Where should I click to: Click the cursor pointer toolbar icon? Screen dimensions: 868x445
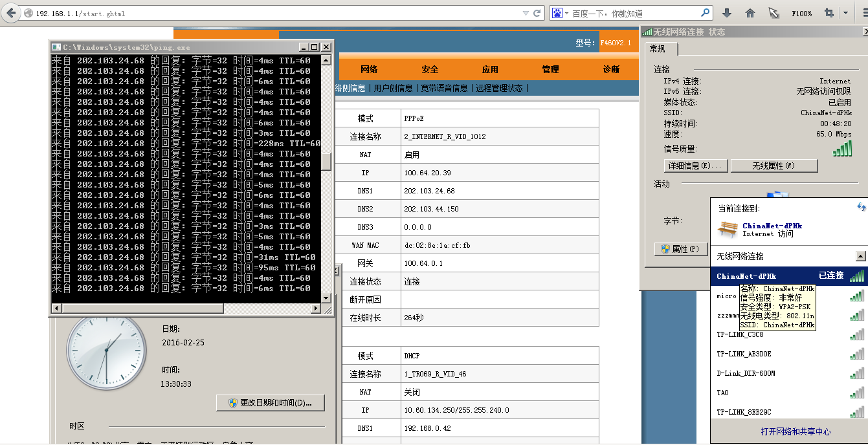[x=773, y=13]
